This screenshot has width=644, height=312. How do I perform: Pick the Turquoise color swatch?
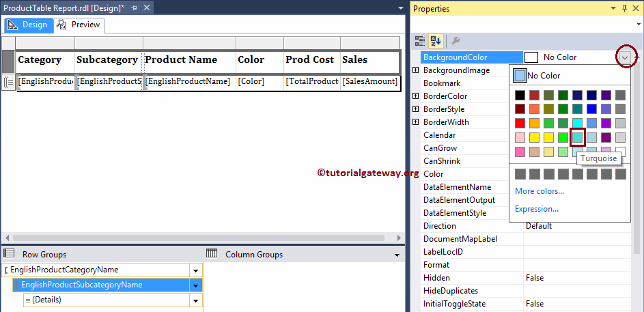pyautogui.click(x=578, y=137)
